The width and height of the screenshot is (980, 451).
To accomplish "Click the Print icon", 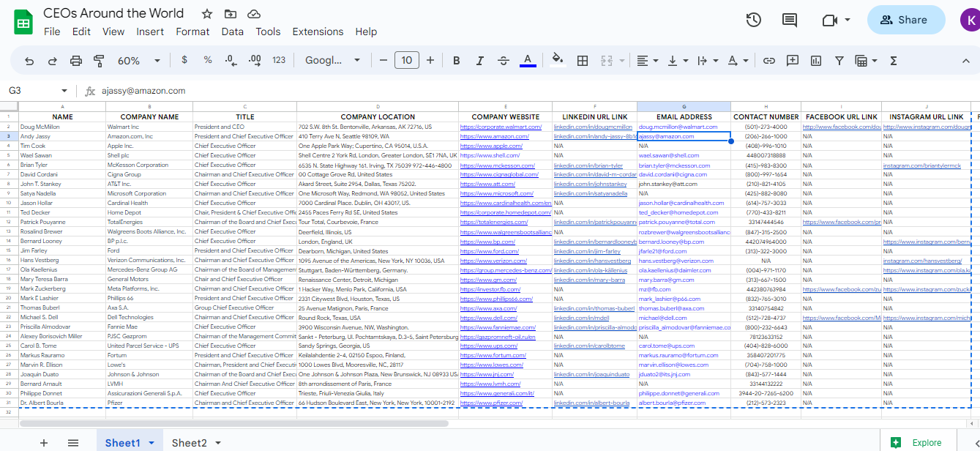I will 76,61.
